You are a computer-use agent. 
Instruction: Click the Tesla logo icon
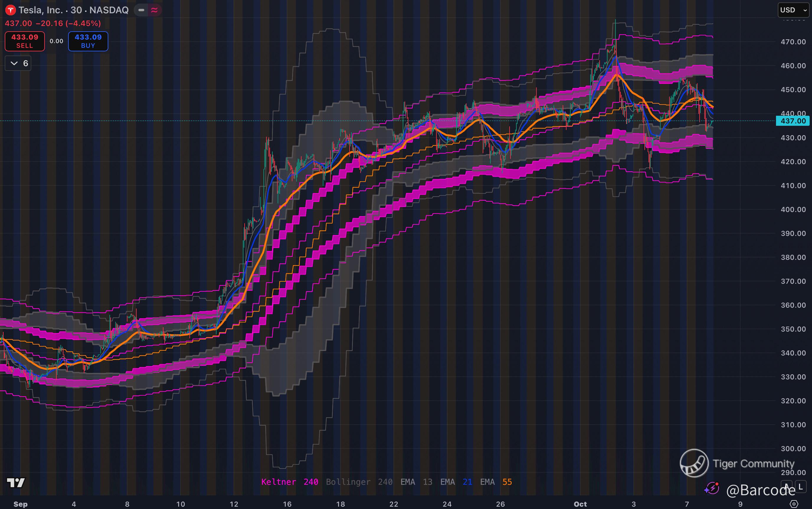tap(11, 10)
